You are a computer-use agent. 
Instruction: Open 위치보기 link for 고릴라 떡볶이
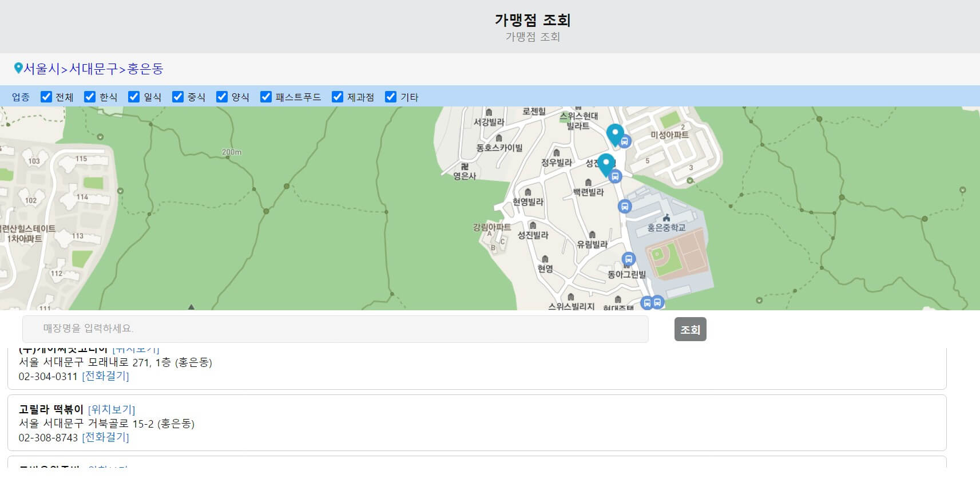coord(112,409)
